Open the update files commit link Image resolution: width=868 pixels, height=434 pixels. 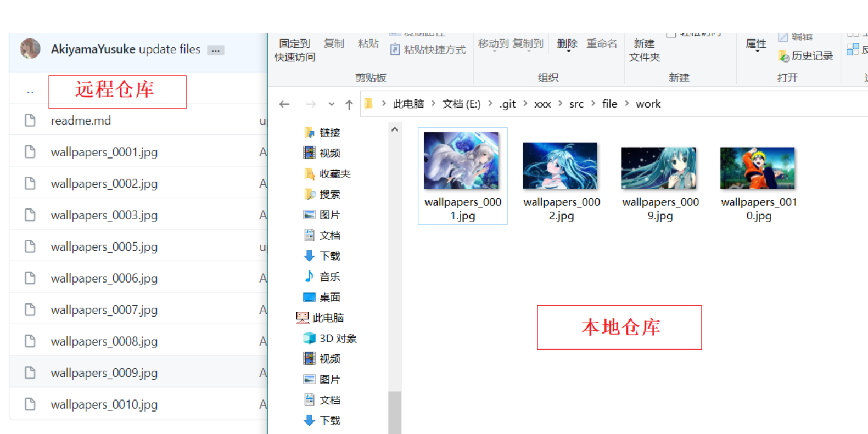[170, 49]
